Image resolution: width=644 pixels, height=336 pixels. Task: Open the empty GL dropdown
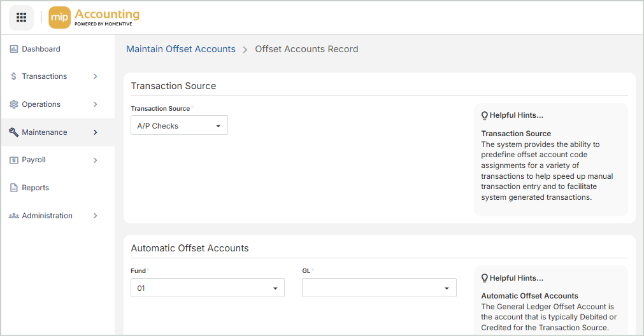pos(379,288)
